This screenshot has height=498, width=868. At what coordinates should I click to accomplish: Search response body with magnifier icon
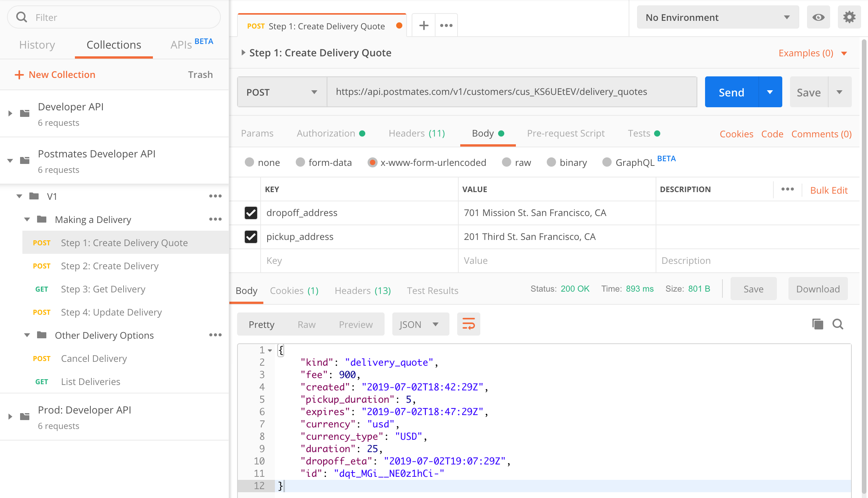pos(838,324)
